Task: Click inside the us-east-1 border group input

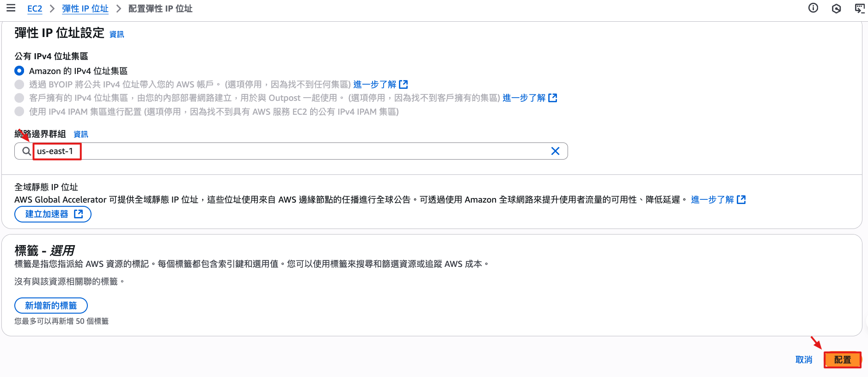Action: pos(277,151)
